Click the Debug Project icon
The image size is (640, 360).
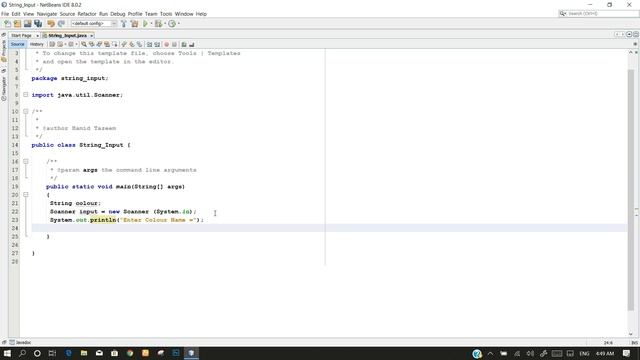pyautogui.click(x=158, y=24)
